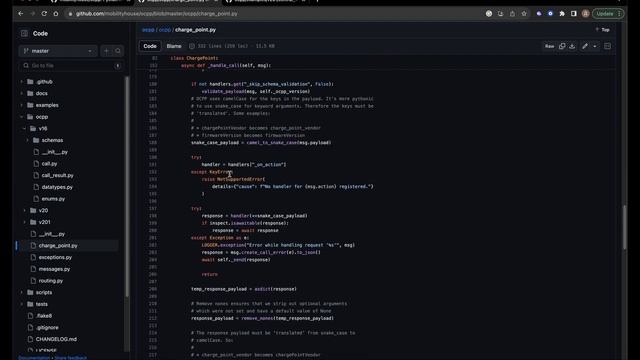Focus the Go to file search field

point(71,65)
